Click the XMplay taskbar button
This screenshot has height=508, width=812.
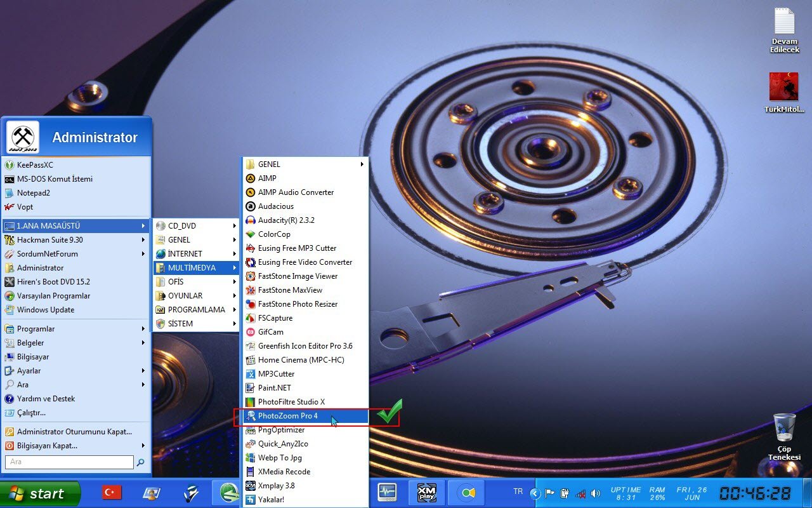pyautogui.click(x=427, y=493)
